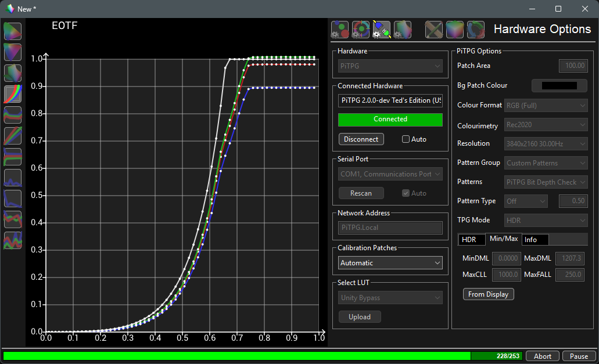Pause the measurement sequence
The height and width of the screenshot is (364, 599).
[579, 356]
